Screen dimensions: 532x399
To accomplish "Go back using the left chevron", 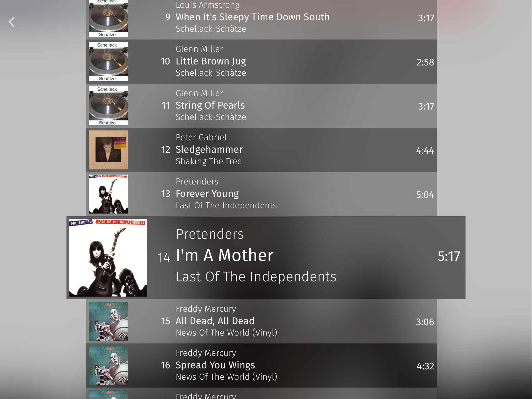I will click(12, 22).
